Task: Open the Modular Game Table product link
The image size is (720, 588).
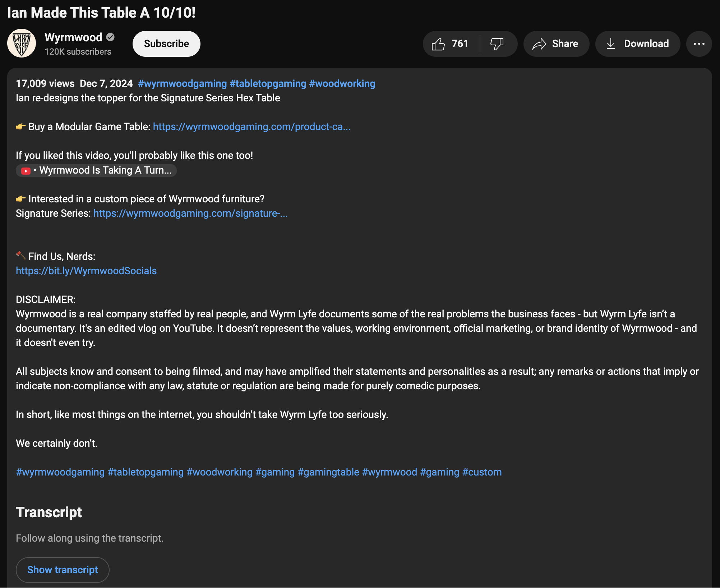Action: pyautogui.click(x=251, y=127)
